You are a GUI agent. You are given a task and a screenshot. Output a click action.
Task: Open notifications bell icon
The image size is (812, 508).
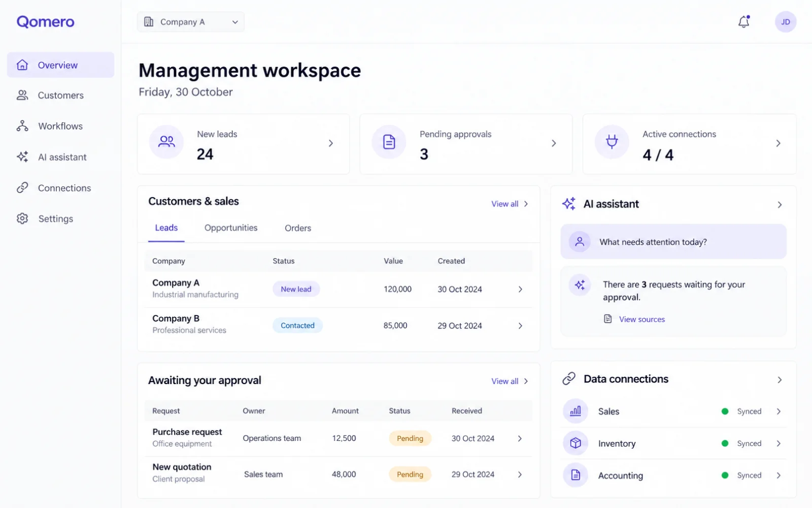click(743, 22)
